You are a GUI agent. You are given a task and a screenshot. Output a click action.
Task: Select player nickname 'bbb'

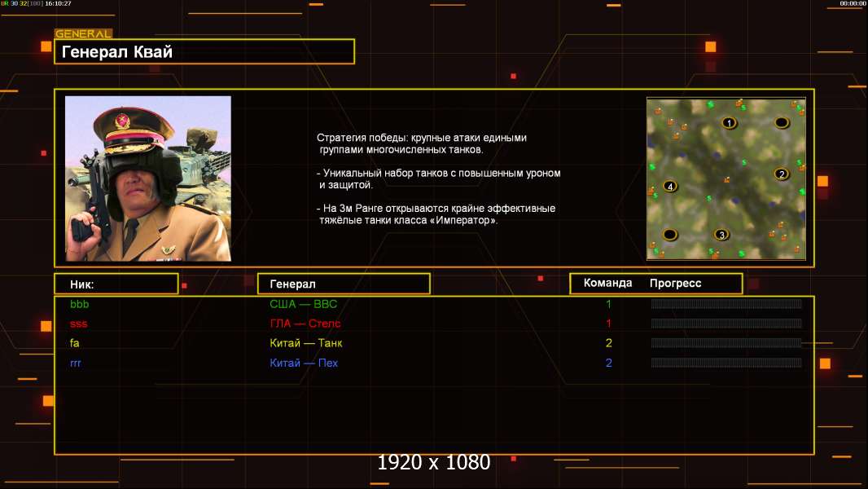[80, 304]
